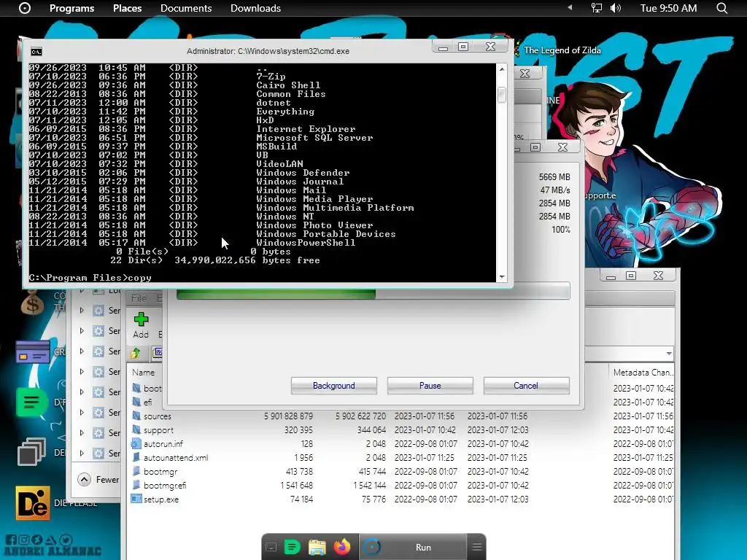The image size is (747, 560).
Task: Go up one folder level icon
Action: (135, 353)
